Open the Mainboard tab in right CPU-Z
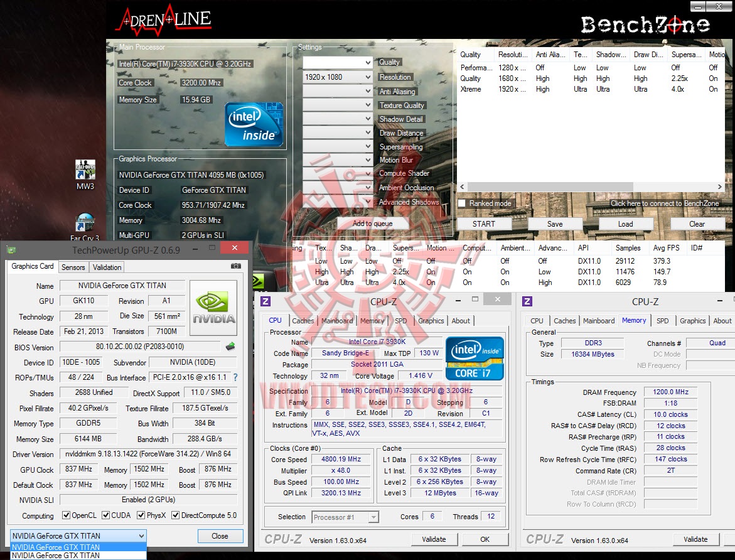 coord(599,321)
